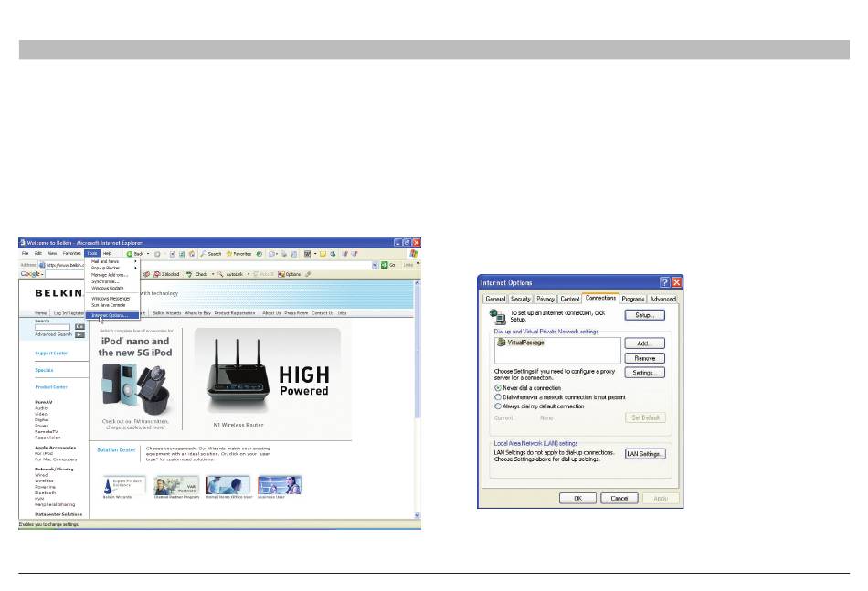Viewport: 868px width, 591px height.
Task: Click the Belkin Wizards thumbnail
Action: tap(124, 485)
